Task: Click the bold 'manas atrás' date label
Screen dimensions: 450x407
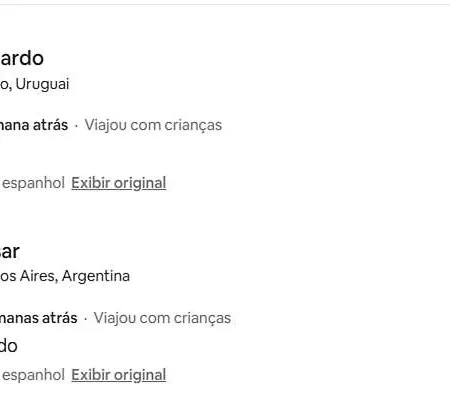Action: coord(38,318)
